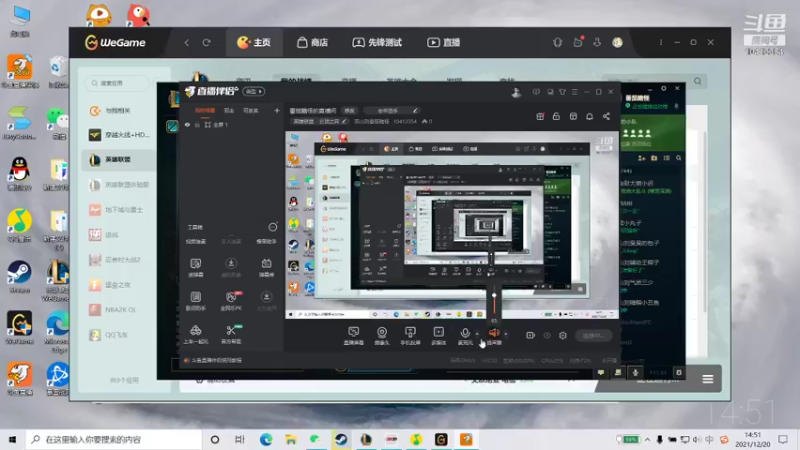The width and height of the screenshot is (800, 450).
Task: Click the start streaming button
Action: [x=593, y=335]
